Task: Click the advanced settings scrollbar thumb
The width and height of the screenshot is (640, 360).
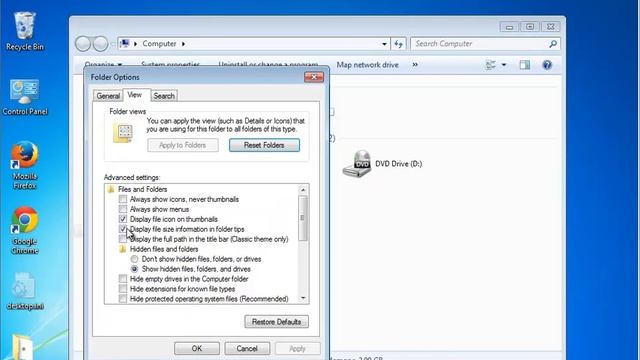Action: (302, 218)
